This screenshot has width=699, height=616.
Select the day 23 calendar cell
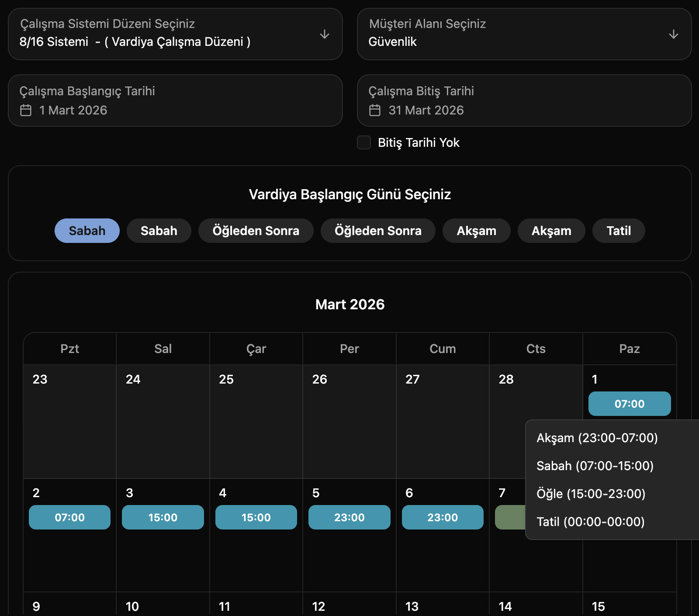[70, 422]
